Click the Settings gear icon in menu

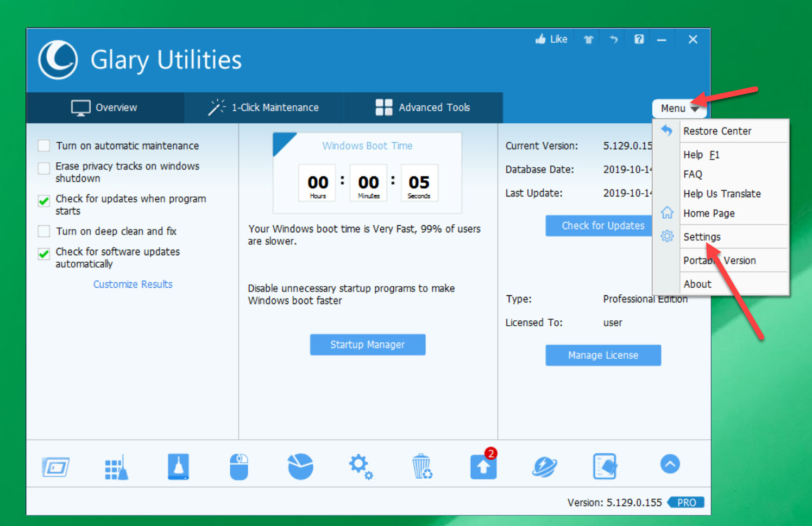pos(667,236)
